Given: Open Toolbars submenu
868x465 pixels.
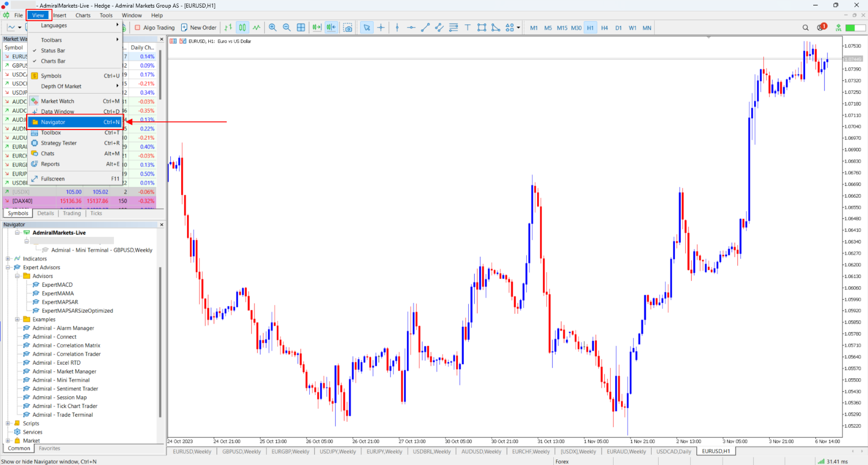Looking at the screenshot, I should (x=75, y=40).
